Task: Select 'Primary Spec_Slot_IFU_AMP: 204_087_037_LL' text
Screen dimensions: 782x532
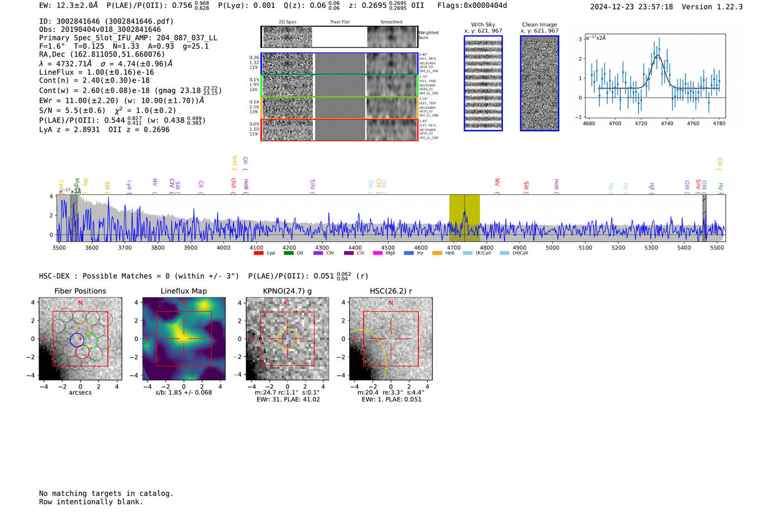Action: (128, 38)
